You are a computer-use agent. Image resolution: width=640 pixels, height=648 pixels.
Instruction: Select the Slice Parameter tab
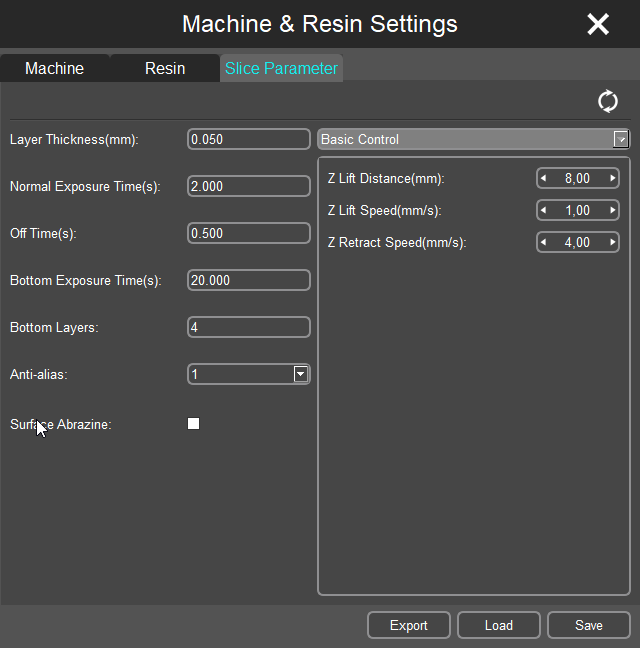(x=281, y=68)
